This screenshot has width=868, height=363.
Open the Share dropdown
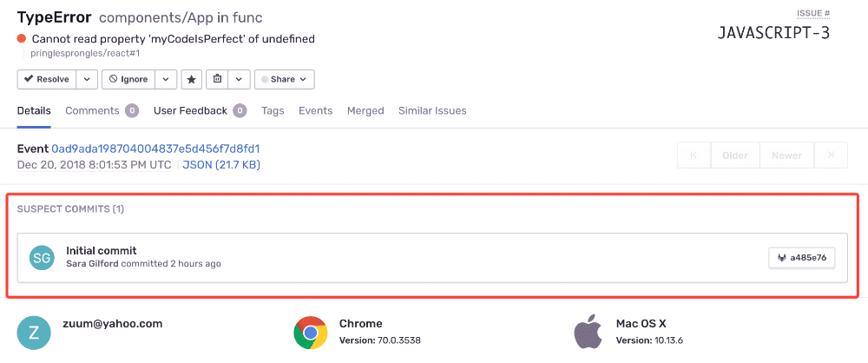pyautogui.click(x=285, y=79)
